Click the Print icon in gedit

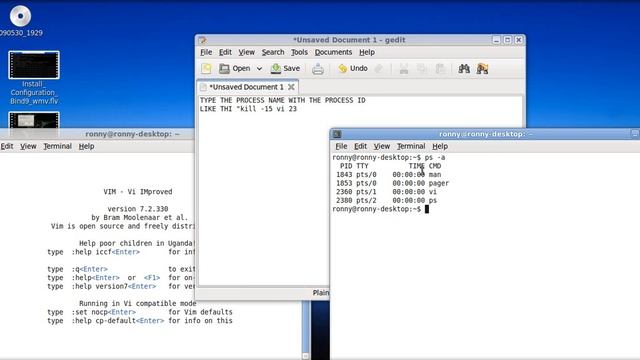pyautogui.click(x=318, y=69)
